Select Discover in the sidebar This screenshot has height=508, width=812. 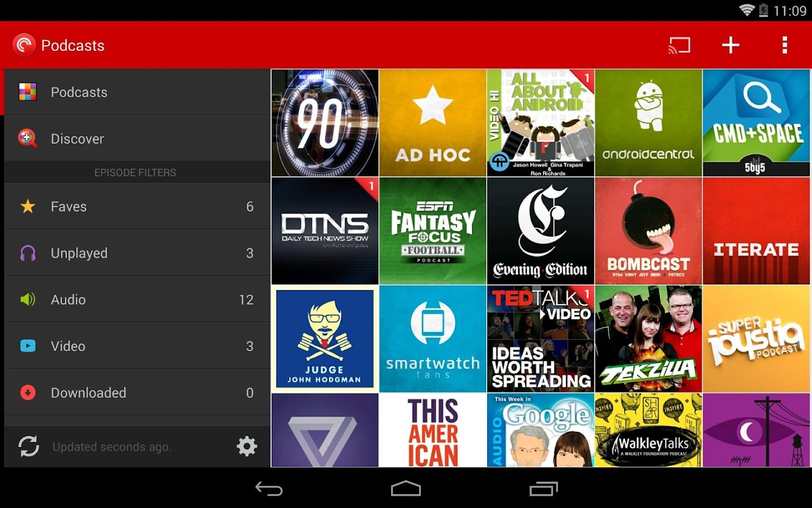(x=137, y=138)
